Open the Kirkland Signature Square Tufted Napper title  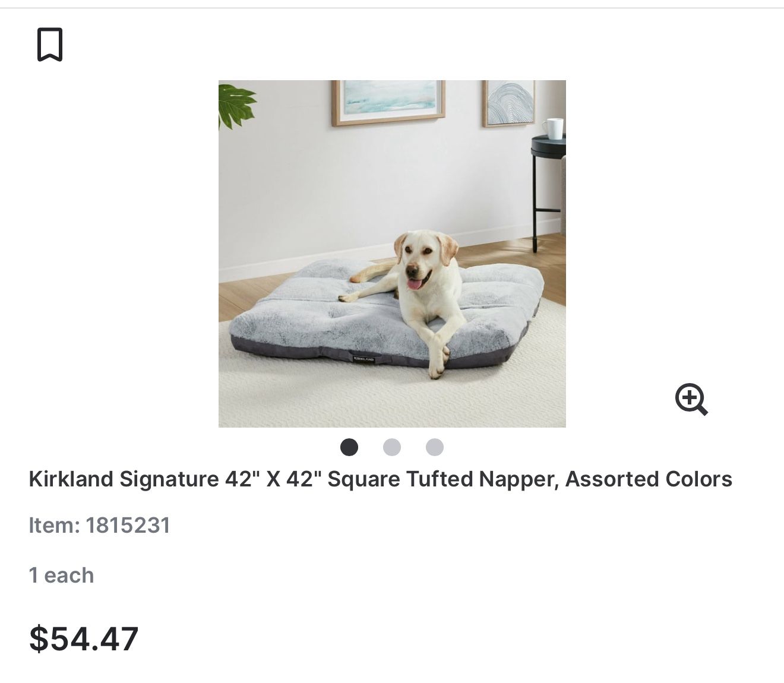point(380,479)
